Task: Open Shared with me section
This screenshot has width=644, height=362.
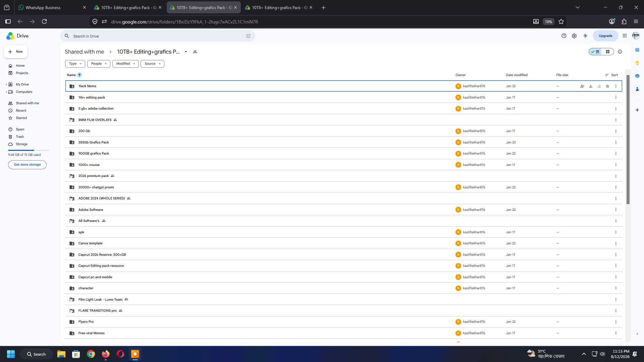Action: pos(27,103)
